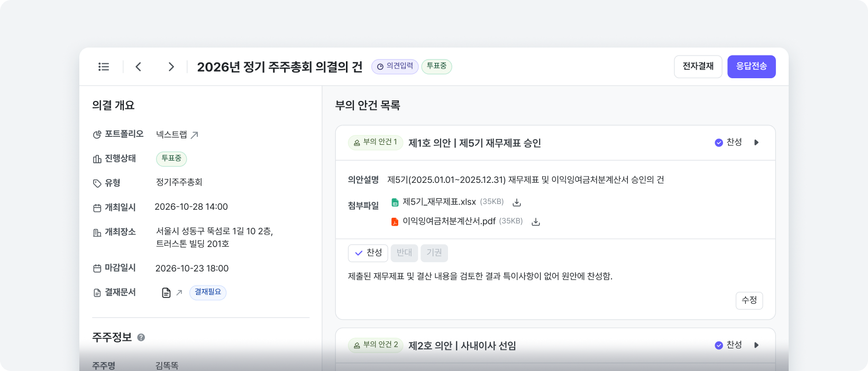Image resolution: width=868 pixels, height=371 pixels.
Task: Click the 진행상태 bar chart icon
Action: (97, 159)
